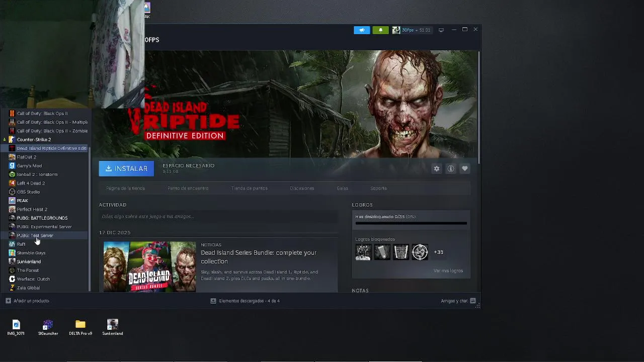Open 'Amigos y chat' panel

click(x=458, y=301)
